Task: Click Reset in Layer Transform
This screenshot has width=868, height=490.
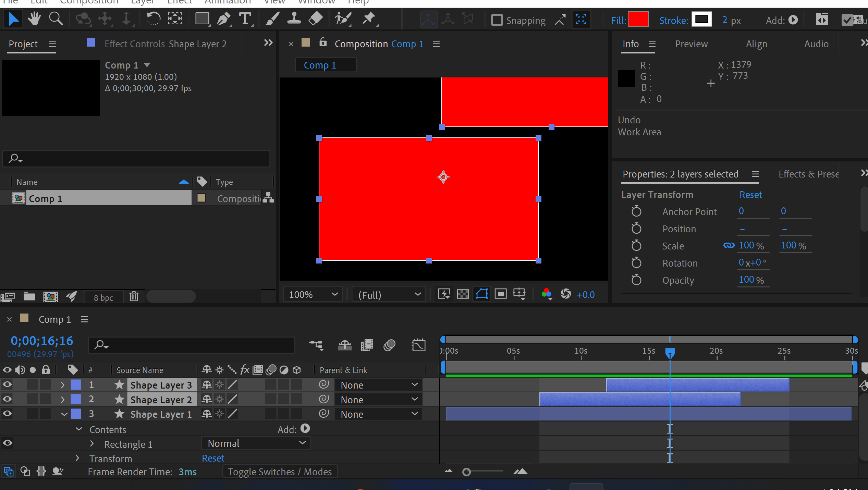Action: coord(750,195)
